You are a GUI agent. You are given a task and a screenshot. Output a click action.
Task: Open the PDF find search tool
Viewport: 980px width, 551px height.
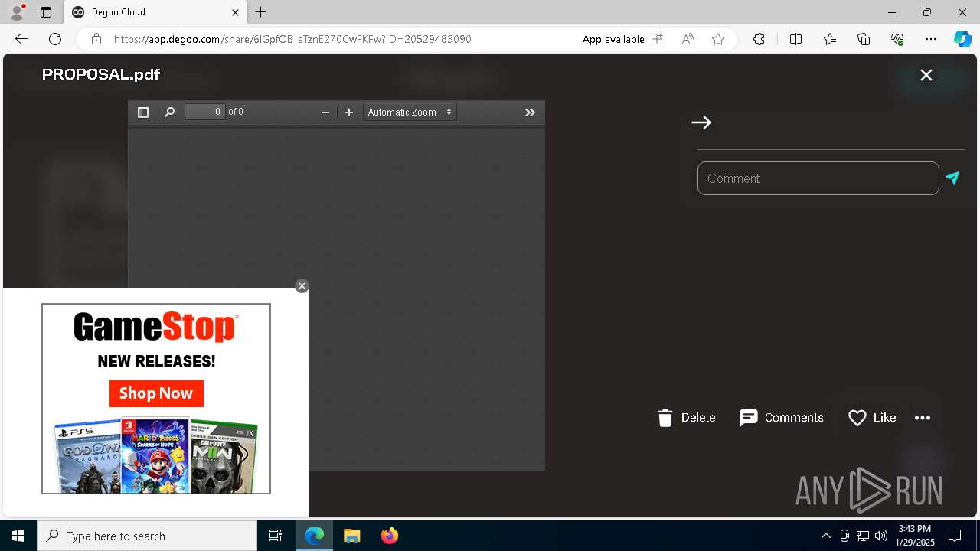169,112
